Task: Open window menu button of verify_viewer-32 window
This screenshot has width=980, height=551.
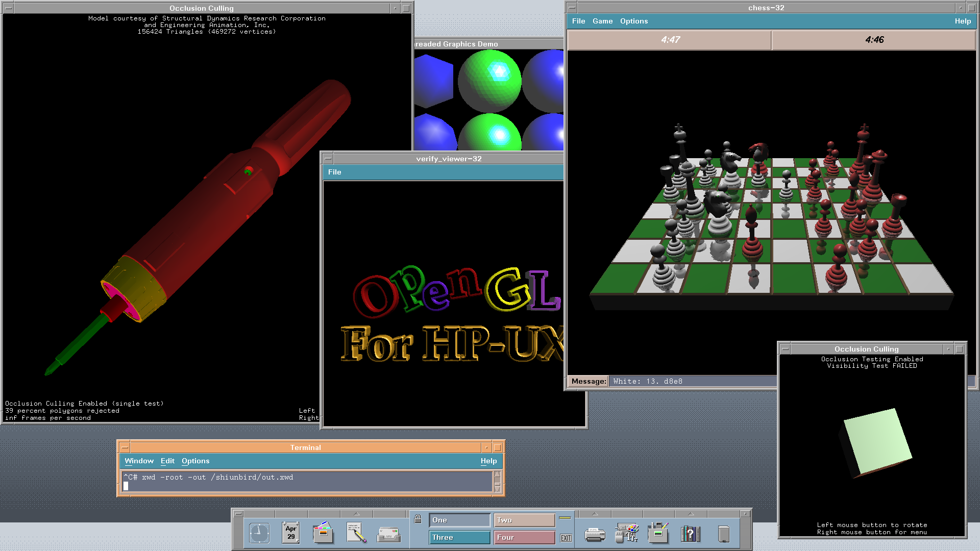Action: coord(328,159)
